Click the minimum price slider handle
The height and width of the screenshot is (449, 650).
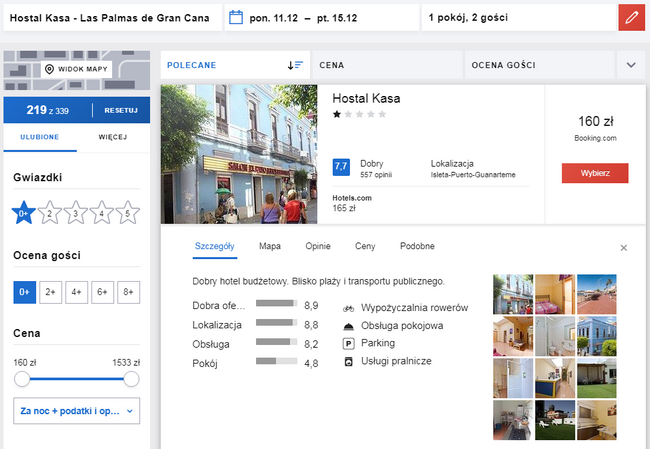coord(22,379)
